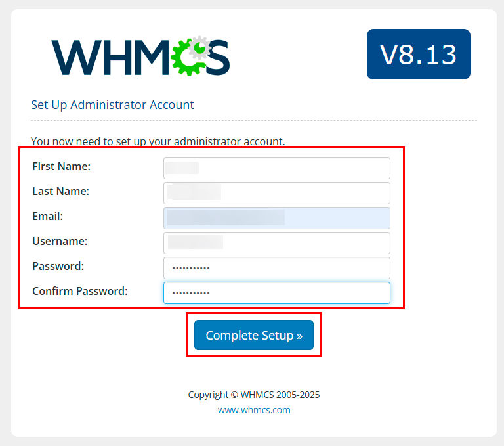Focus the Last Name input field
The height and width of the screenshot is (446, 504).
(277, 193)
